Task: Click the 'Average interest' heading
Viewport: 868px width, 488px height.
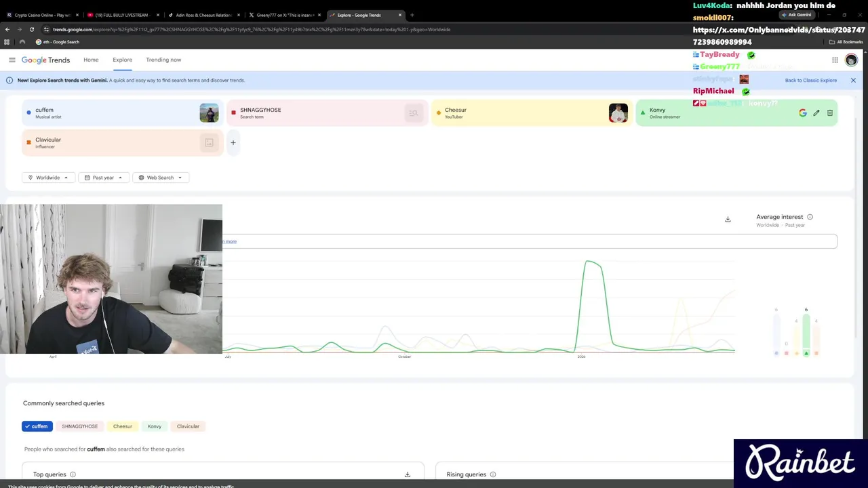Action: pyautogui.click(x=780, y=217)
